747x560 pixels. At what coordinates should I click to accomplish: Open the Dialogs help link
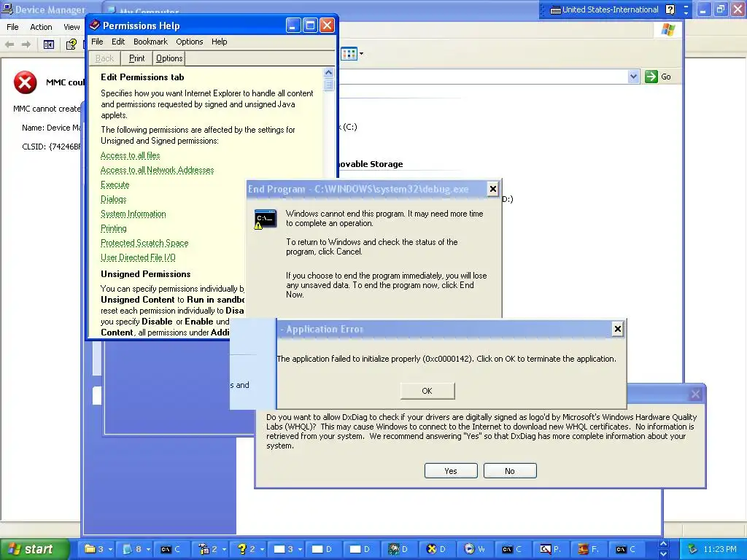coord(113,199)
